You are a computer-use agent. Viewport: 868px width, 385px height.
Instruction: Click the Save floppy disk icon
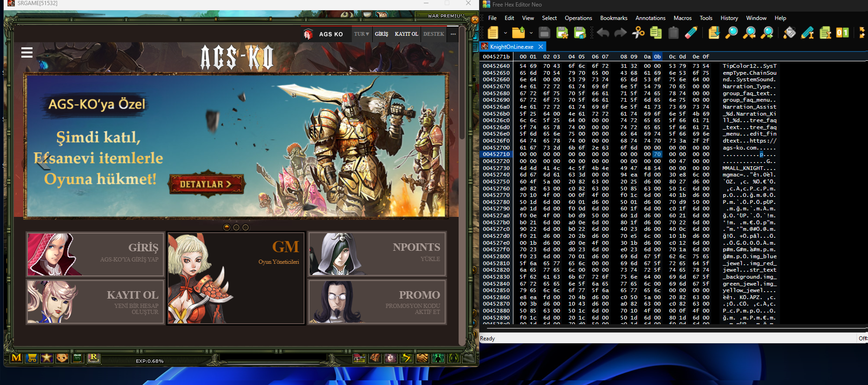point(544,33)
